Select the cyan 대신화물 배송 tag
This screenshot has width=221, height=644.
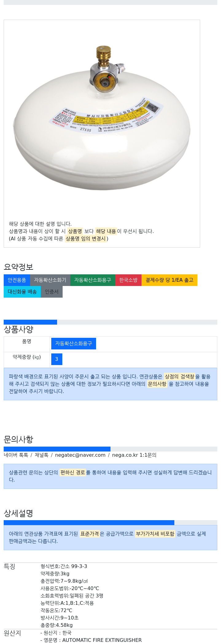click(22, 292)
